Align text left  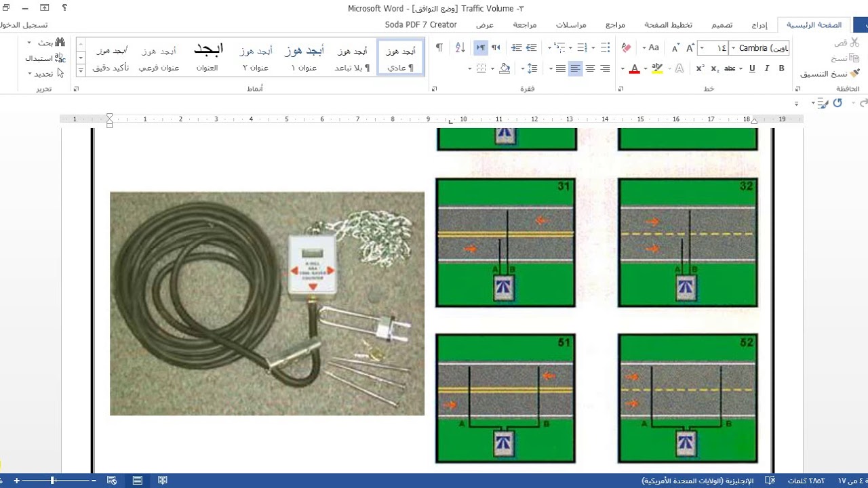pos(575,68)
